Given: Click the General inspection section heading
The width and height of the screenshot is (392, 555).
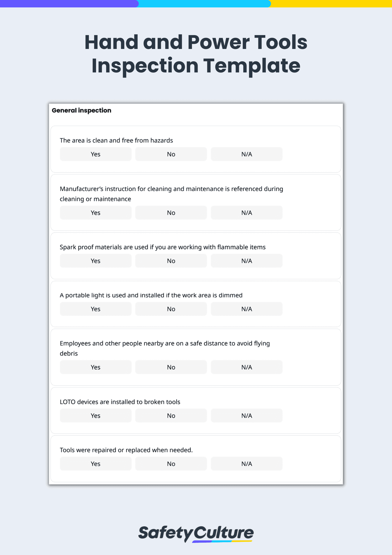Looking at the screenshot, I should coord(82,111).
